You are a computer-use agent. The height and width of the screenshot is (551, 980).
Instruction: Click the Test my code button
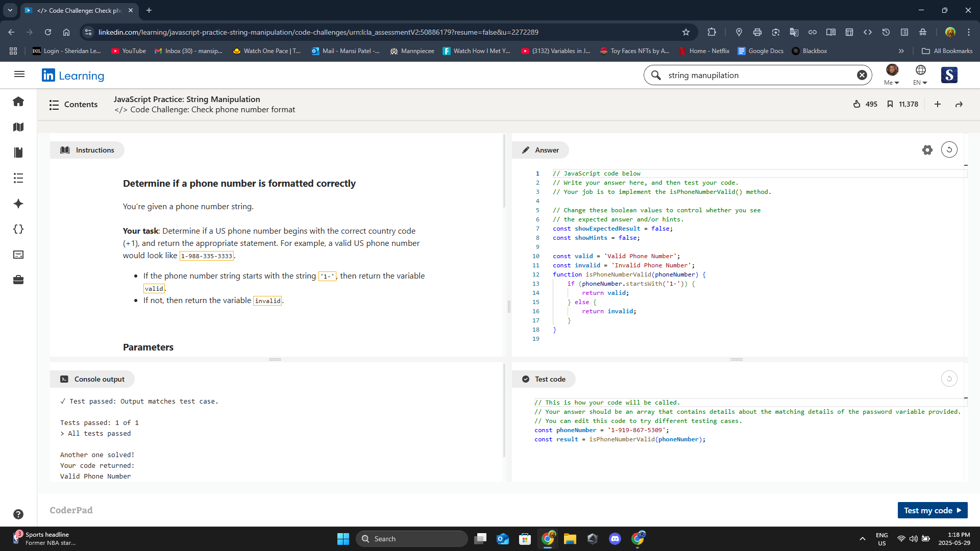(932, 510)
